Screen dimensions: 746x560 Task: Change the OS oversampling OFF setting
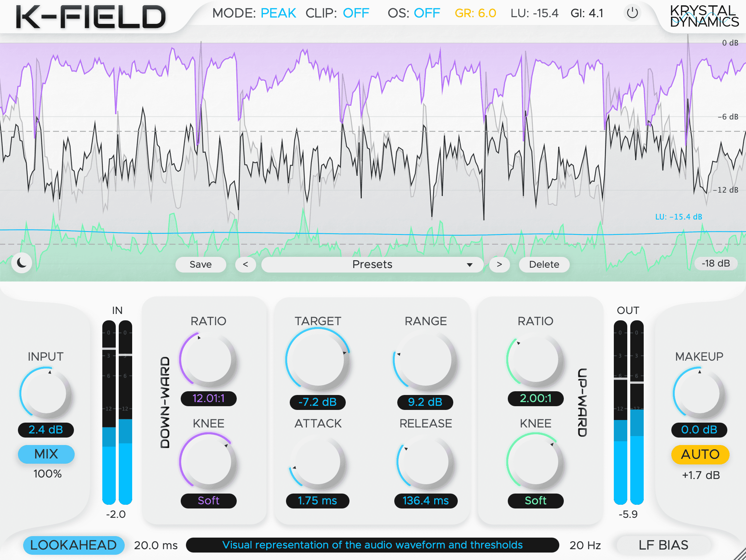tap(427, 13)
